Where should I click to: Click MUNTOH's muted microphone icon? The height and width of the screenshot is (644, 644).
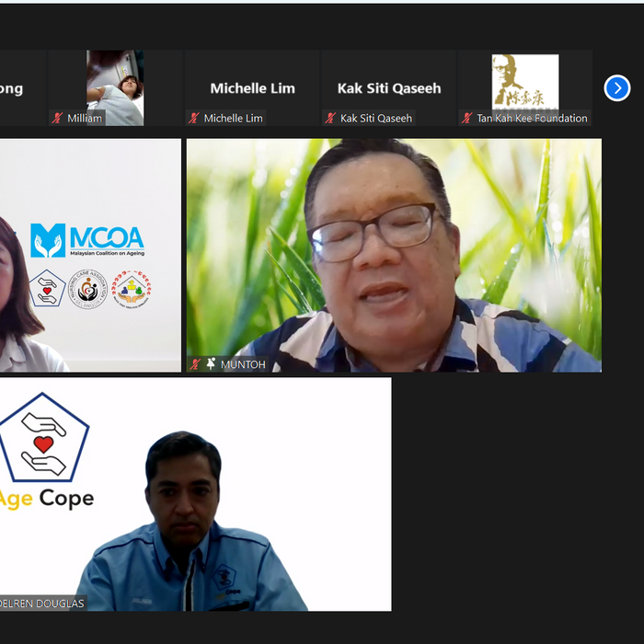195,364
